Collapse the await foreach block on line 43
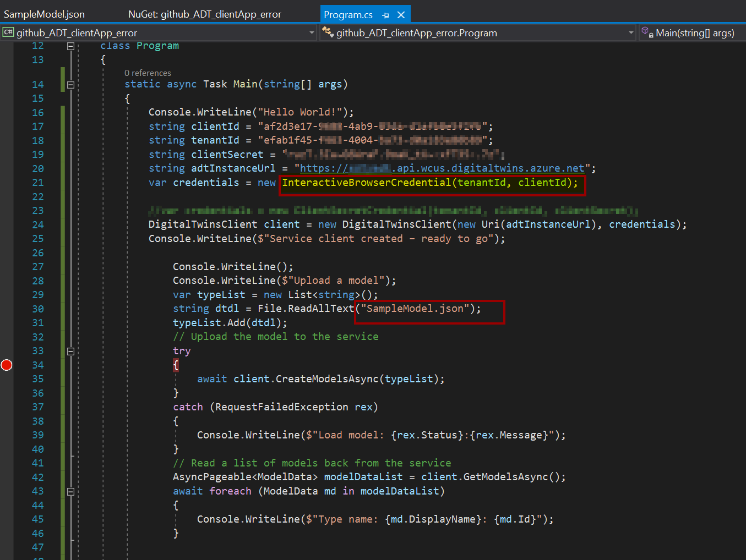This screenshot has width=746, height=560. pos(70,491)
